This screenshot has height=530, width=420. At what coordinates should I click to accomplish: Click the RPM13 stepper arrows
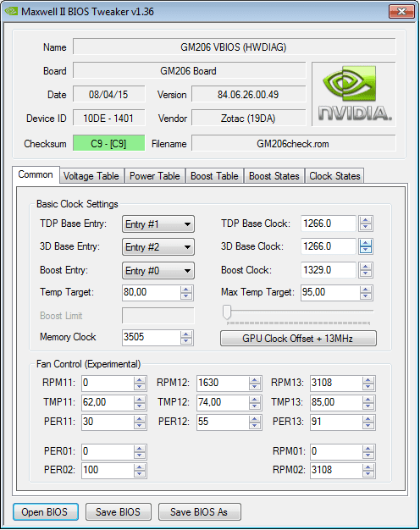(x=367, y=384)
